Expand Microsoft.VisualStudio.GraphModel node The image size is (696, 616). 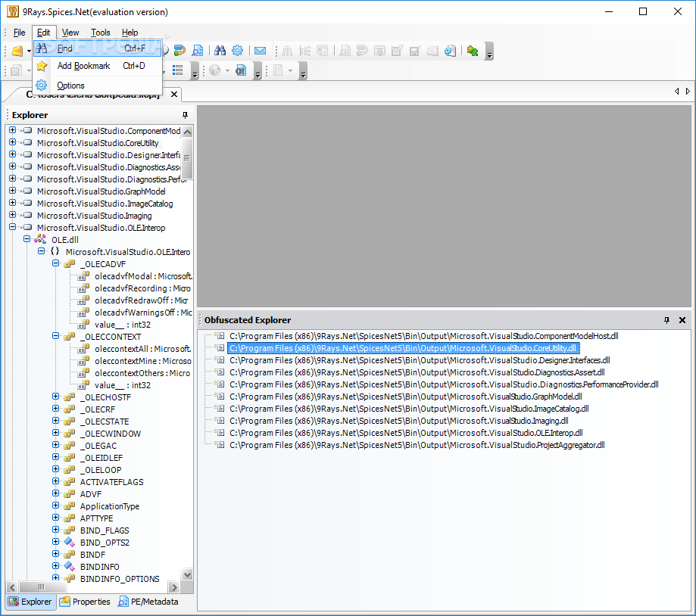pos(12,191)
